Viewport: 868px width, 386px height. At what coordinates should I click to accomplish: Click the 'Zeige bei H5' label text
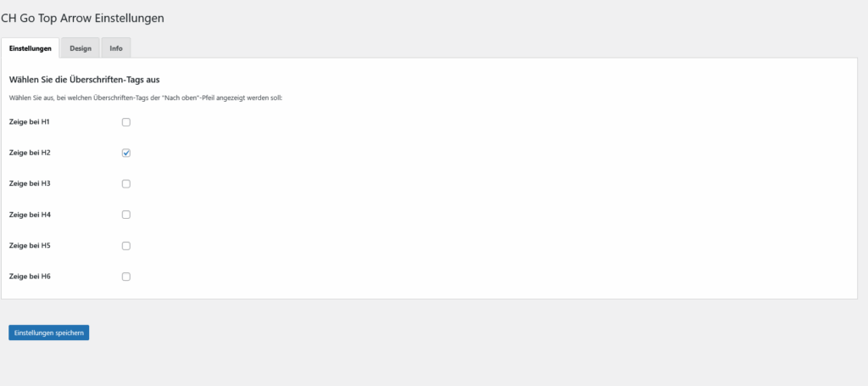tap(30, 245)
